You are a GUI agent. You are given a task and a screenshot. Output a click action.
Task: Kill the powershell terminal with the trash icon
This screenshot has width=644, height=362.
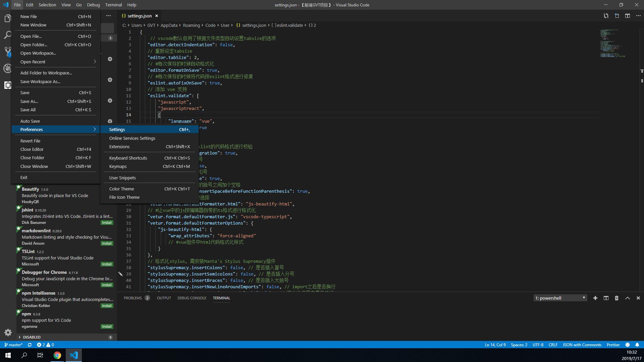[x=616, y=298]
